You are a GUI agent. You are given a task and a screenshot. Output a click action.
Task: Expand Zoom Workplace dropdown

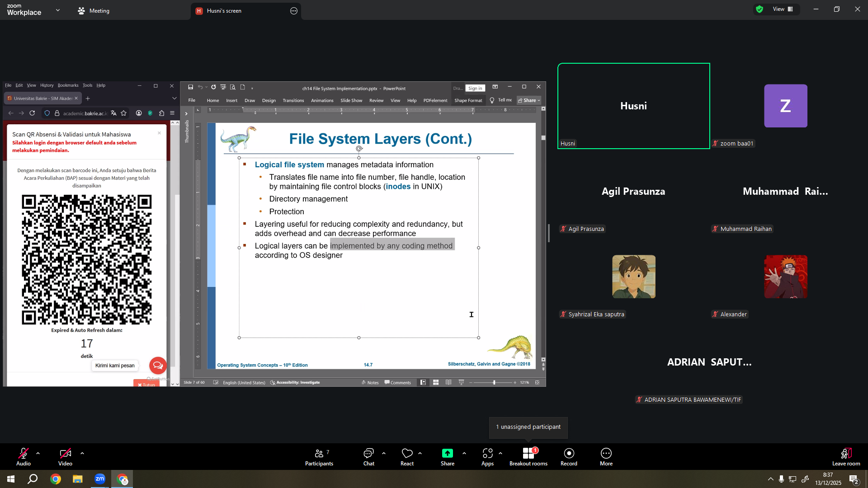click(58, 10)
